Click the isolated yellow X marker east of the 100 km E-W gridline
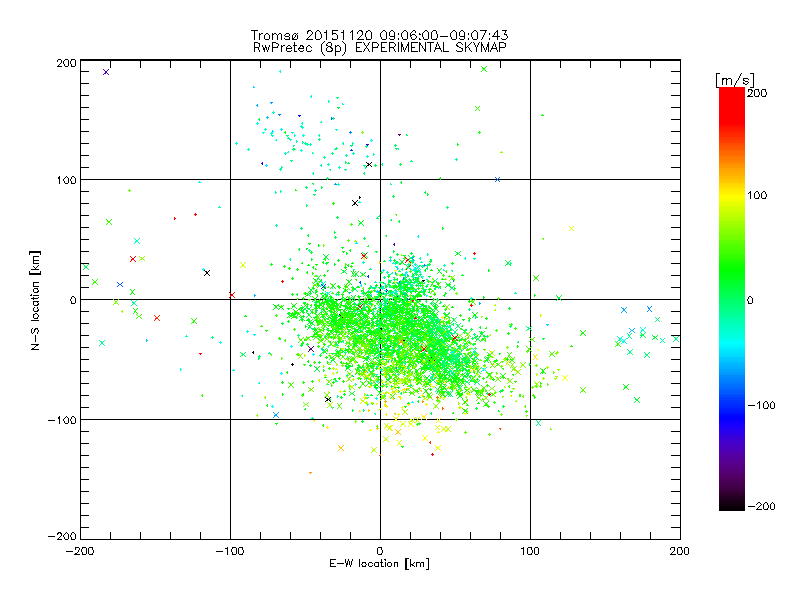800x600 pixels. point(571,229)
